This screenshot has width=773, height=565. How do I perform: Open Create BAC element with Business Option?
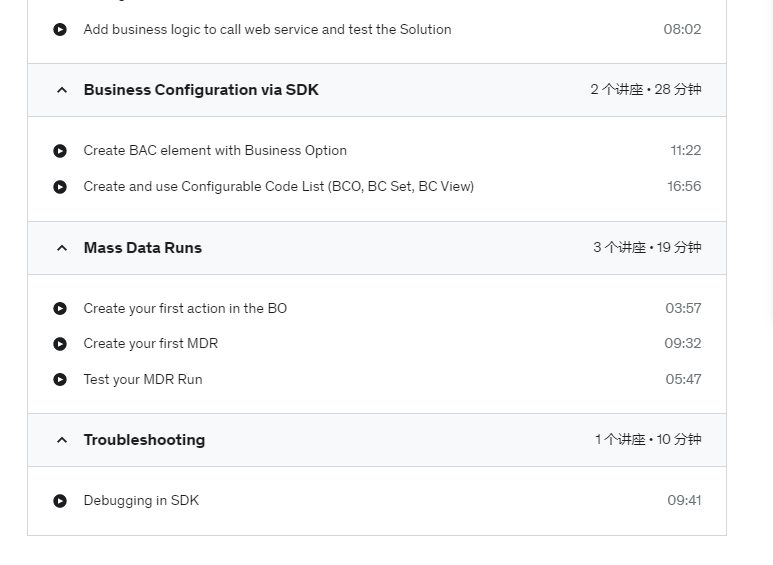click(x=215, y=150)
